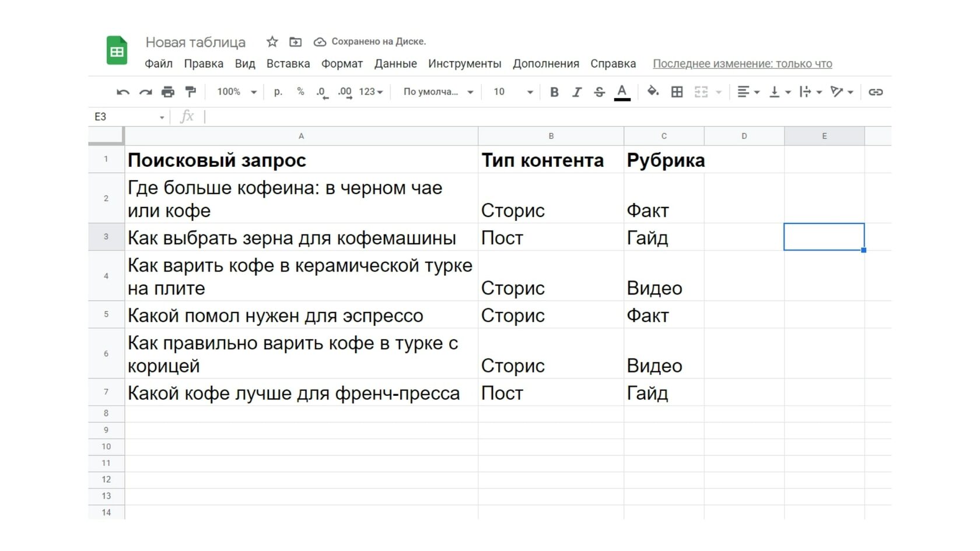Insert a link with chain icon
The image size is (980, 551).
[x=876, y=92]
